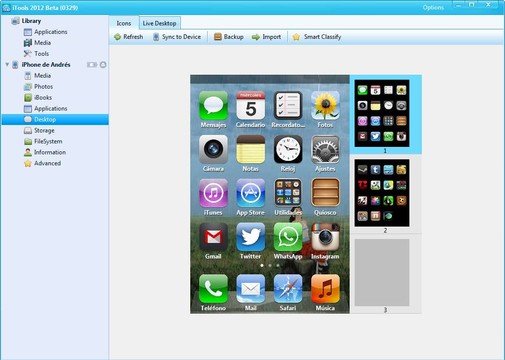Viewport: 505px width, 360px height.
Task: Select home screen page 2 thumbnail
Action: click(382, 193)
